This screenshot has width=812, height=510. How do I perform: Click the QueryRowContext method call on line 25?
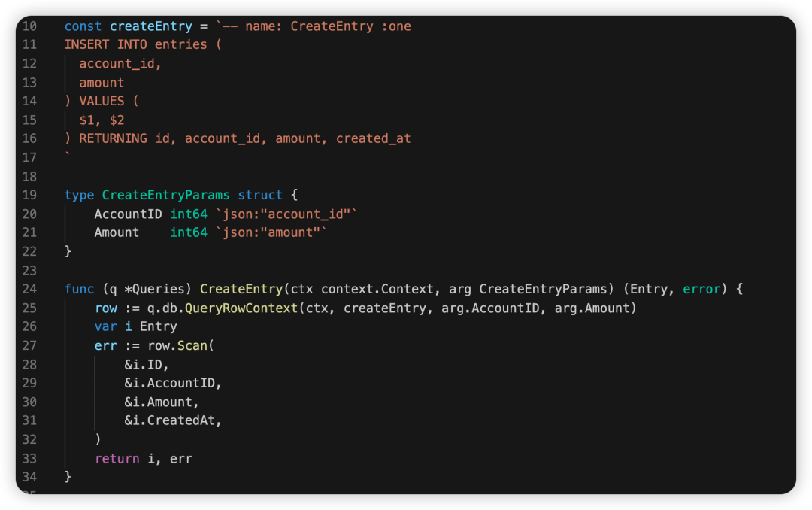tap(241, 308)
